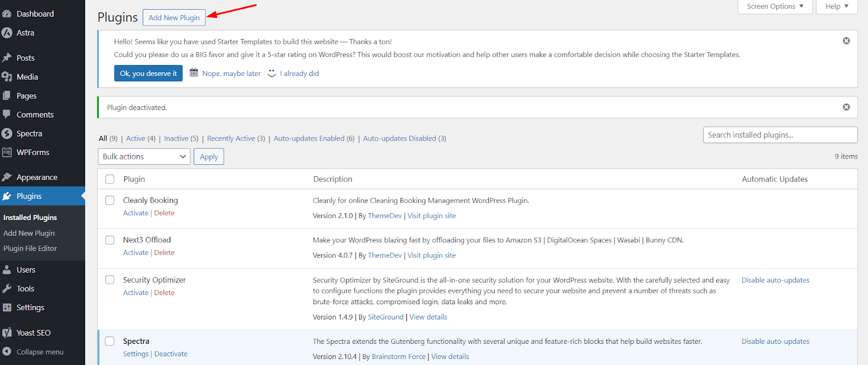Click the Yoast SEO icon
The height and width of the screenshot is (365, 868).
(7, 332)
